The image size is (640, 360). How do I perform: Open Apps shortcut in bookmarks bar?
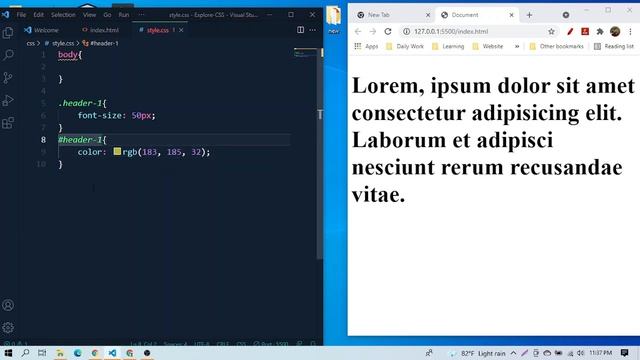pos(366,47)
